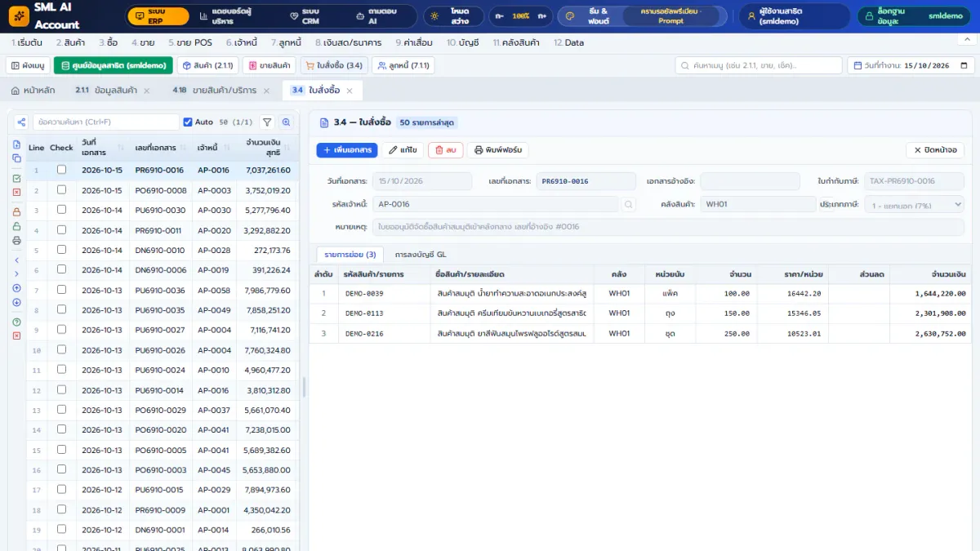Screen dimensions: 980x551
Task: Click the printer icon in the left sidebar
Action: point(16,240)
